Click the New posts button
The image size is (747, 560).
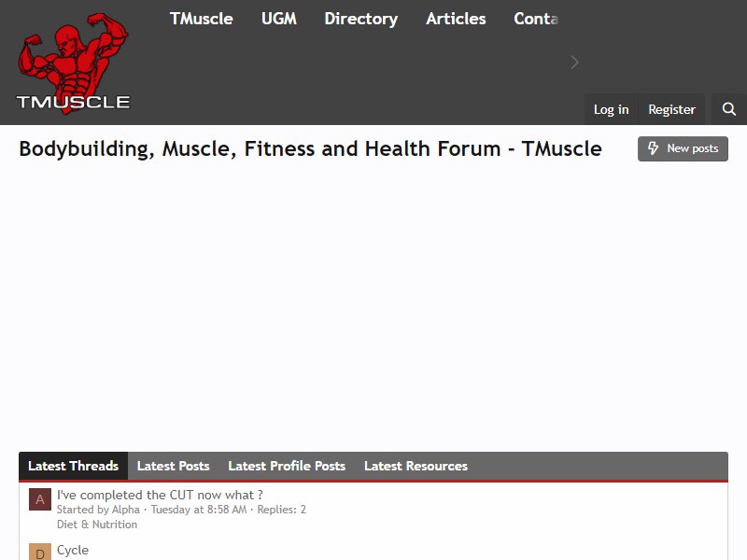pos(683,148)
